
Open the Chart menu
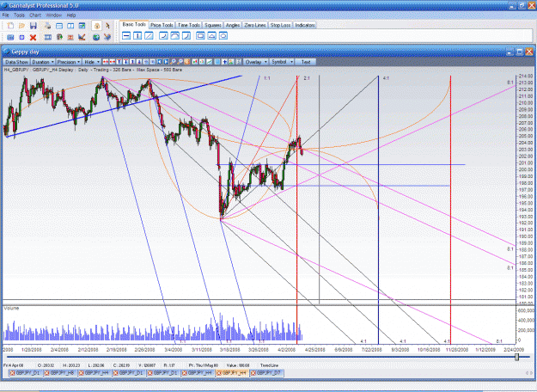click(35, 15)
